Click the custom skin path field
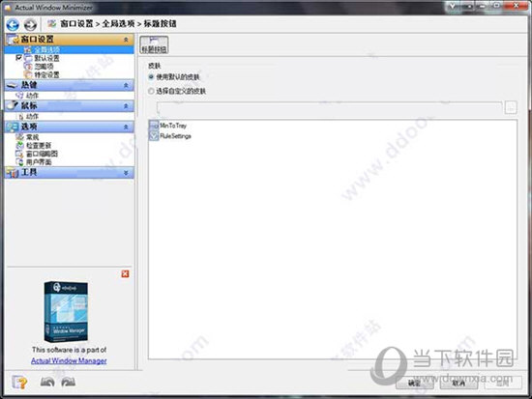This screenshot has width=532, height=399. pyautogui.click(x=329, y=108)
